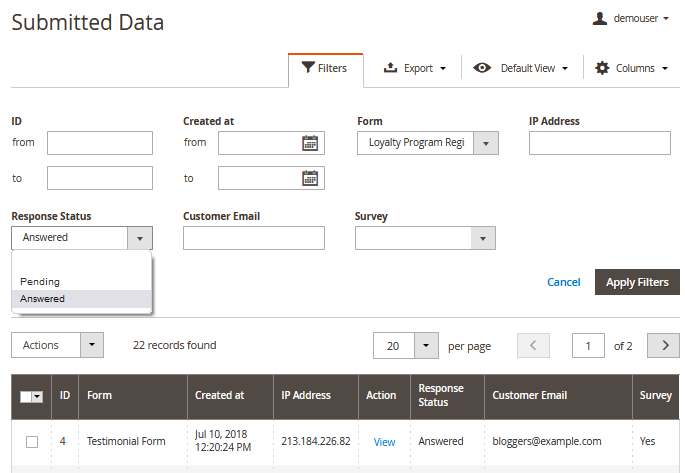
Task: Expand the Survey dropdown
Action: tap(483, 238)
